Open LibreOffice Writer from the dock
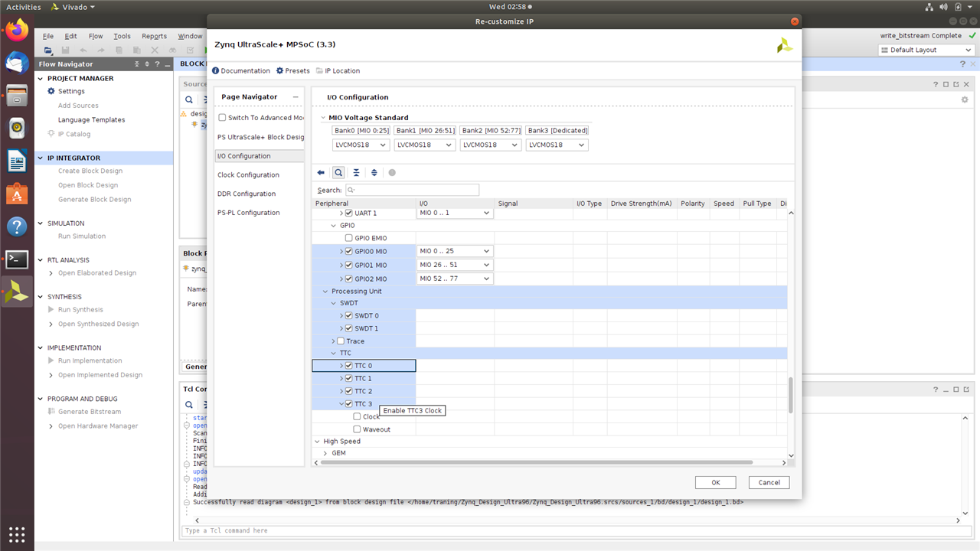 tap(17, 161)
